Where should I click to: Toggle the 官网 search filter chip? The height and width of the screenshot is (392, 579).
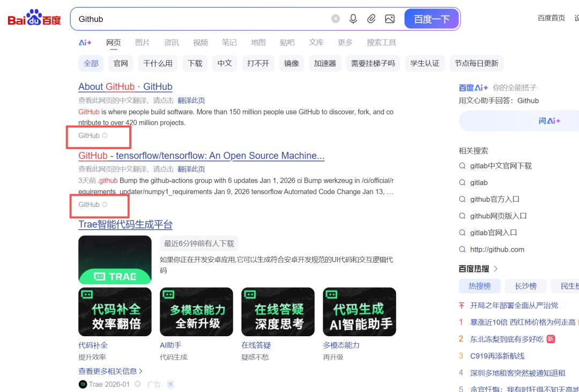pyautogui.click(x=120, y=63)
